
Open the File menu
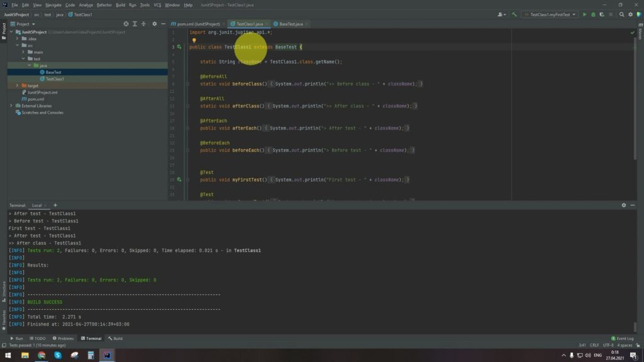[x=15, y=5]
